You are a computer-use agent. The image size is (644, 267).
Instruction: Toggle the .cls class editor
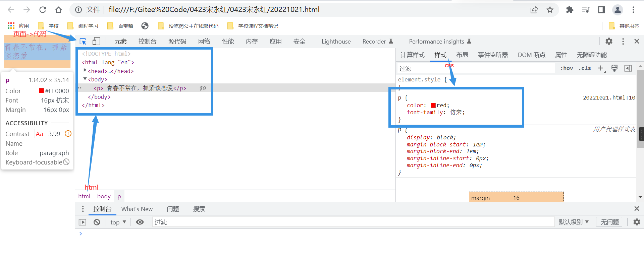[x=585, y=68]
